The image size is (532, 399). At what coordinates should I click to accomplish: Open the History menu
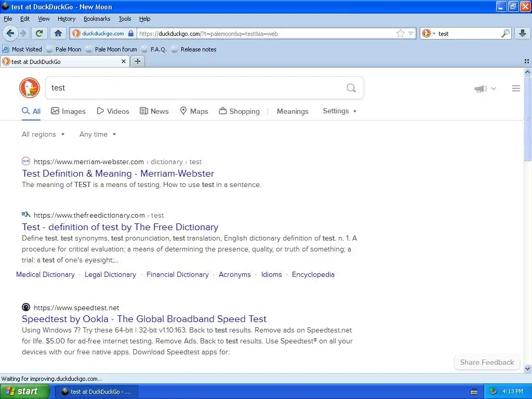[x=66, y=19]
